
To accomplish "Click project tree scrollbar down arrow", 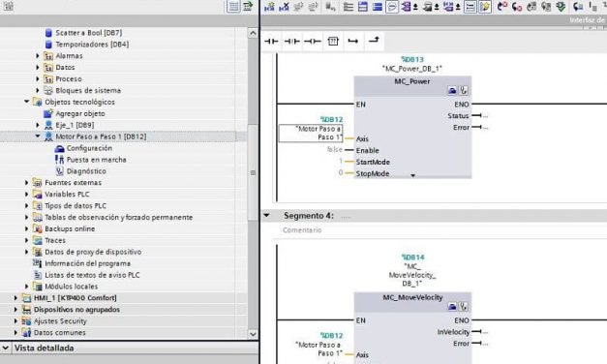I will tap(253, 334).
